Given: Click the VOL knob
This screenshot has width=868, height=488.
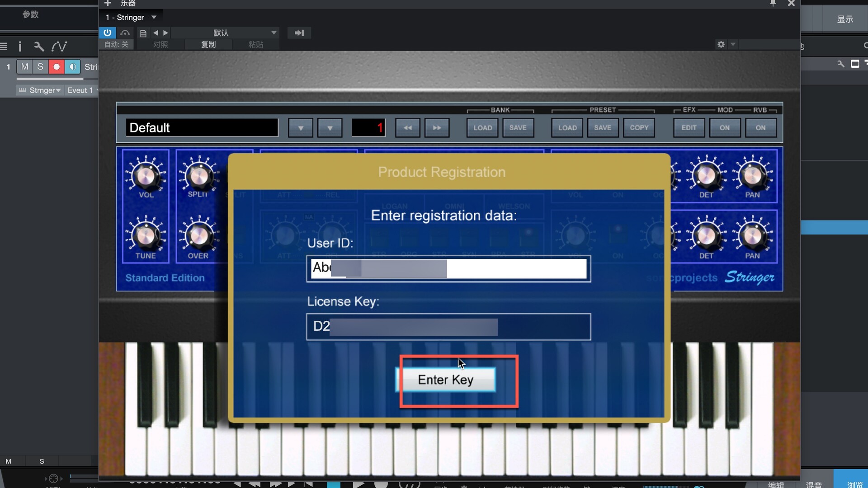Looking at the screenshot, I should coord(146,176).
